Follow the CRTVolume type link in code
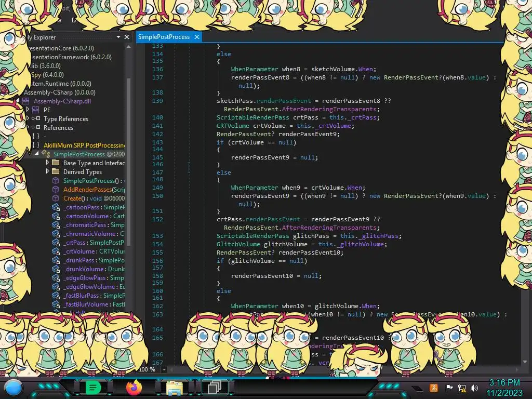 point(233,126)
